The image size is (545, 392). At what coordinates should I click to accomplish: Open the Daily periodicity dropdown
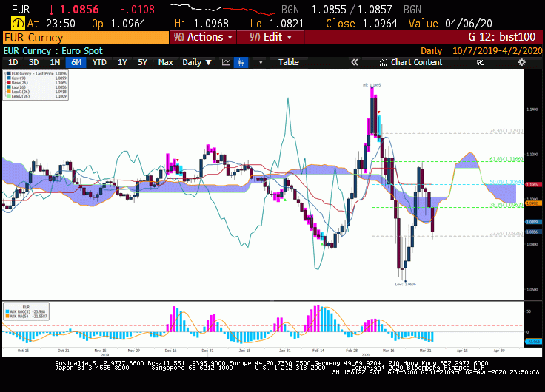(197, 62)
